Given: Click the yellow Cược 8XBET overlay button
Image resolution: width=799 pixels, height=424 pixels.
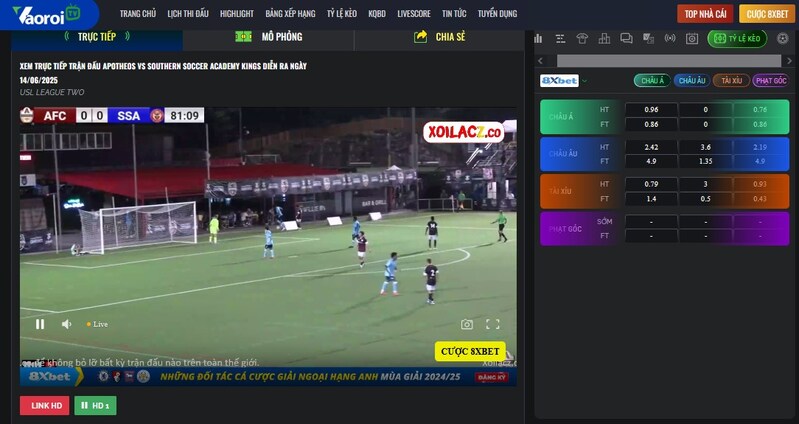Looking at the screenshot, I should (470, 352).
